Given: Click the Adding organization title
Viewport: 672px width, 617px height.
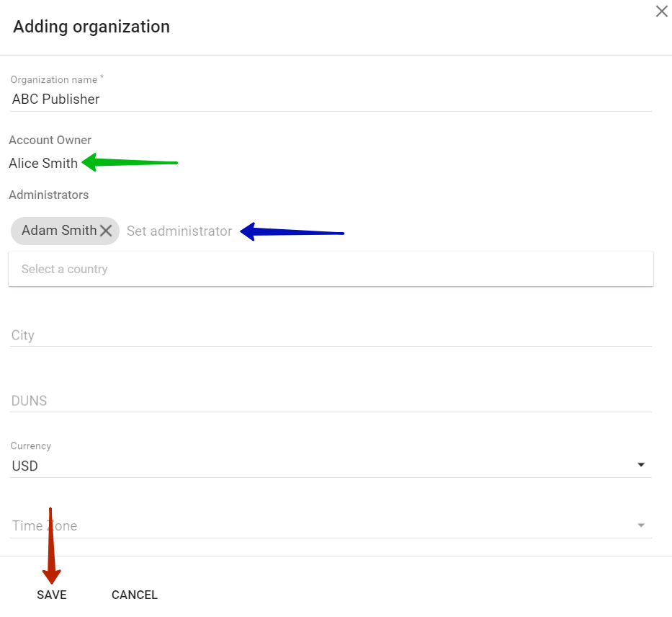Looking at the screenshot, I should (91, 27).
